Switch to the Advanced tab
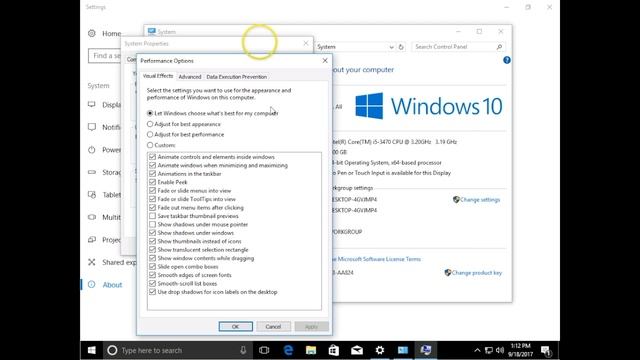Screen dimensions: 640x360 click(190, 77)
